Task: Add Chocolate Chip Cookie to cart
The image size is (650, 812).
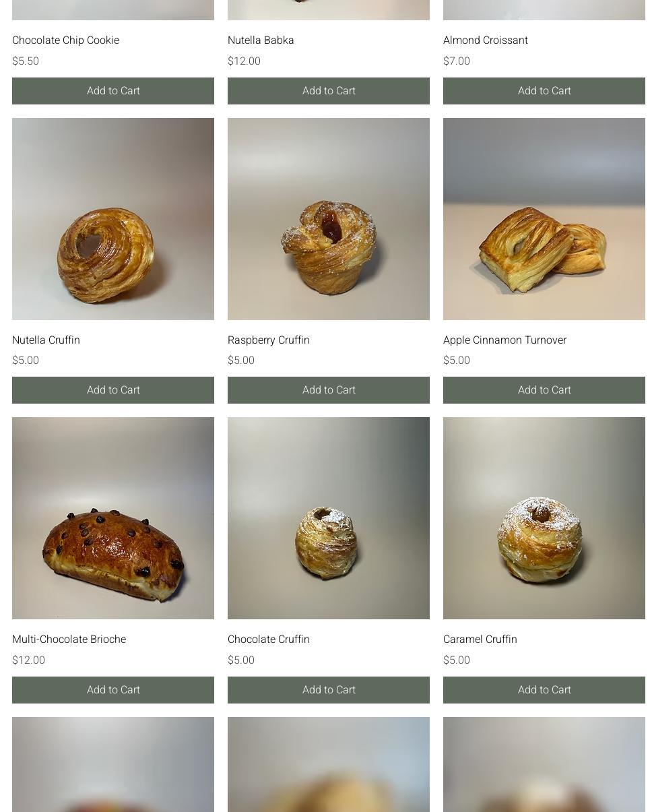Action: [x=113, y=91]
